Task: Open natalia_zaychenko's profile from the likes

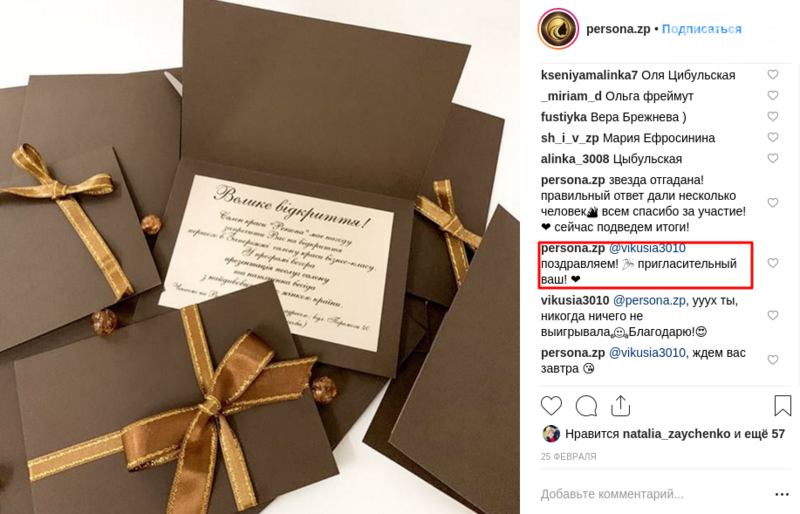Action: (x=677, y=434)
